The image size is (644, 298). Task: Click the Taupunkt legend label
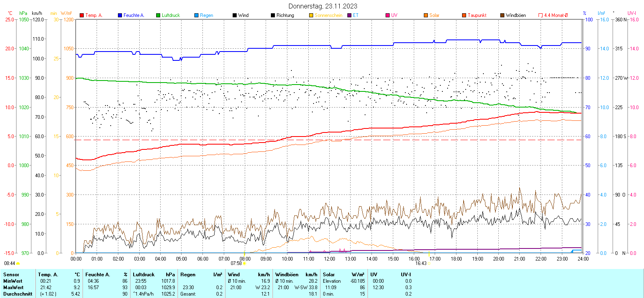[x=477, y=15]
